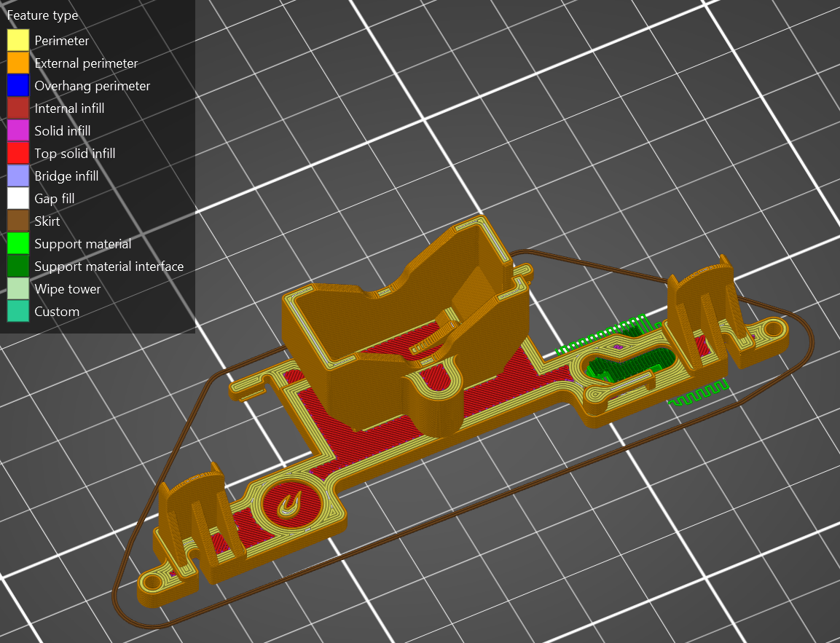
Task: Click the "Overhang perimeter" legend label
Action: click(92, 86)
